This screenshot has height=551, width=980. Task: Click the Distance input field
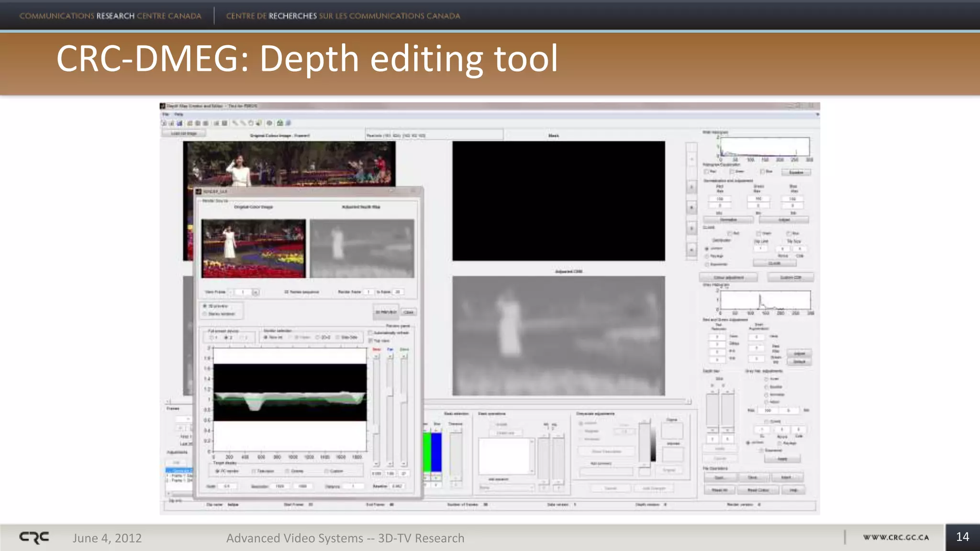[x=353, y=486]
